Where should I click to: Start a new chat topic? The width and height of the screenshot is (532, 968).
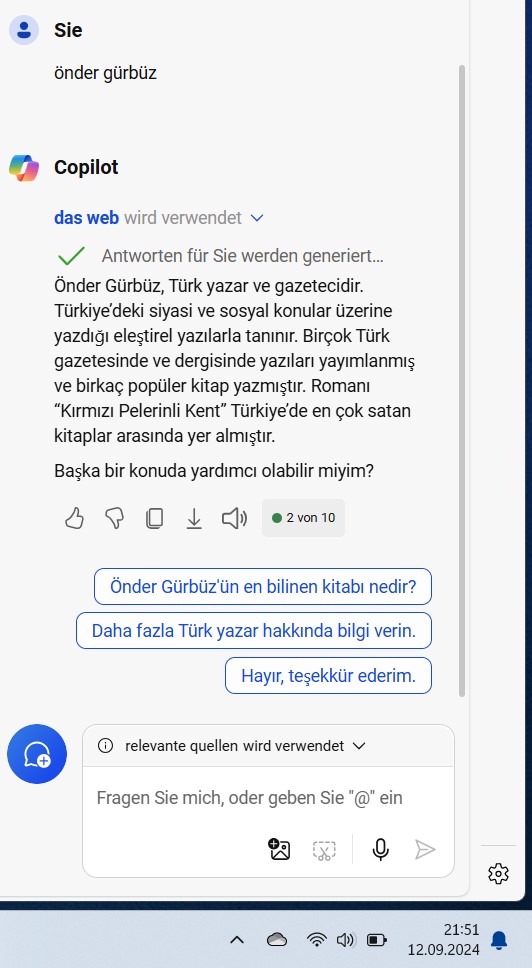[x=37, y=754]
